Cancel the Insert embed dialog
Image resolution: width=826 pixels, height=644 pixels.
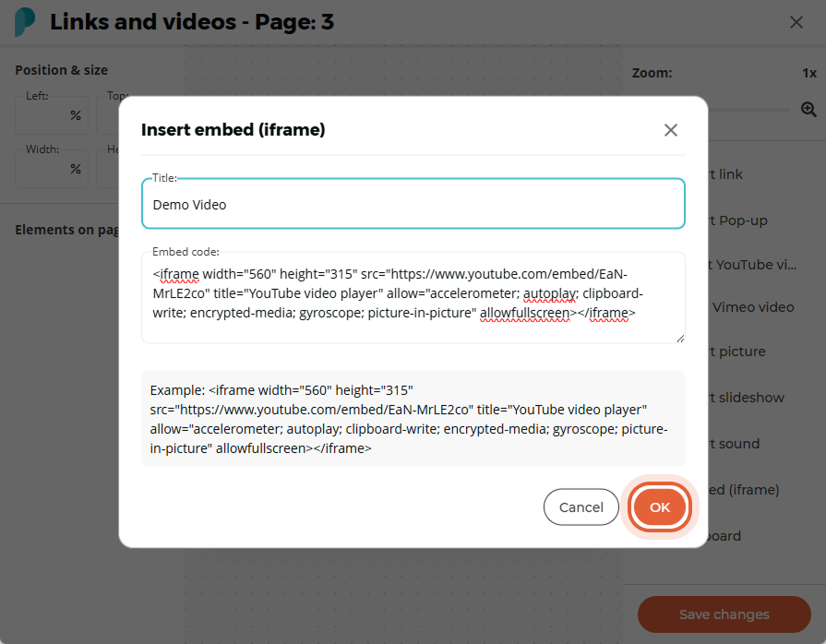(581, 507)
